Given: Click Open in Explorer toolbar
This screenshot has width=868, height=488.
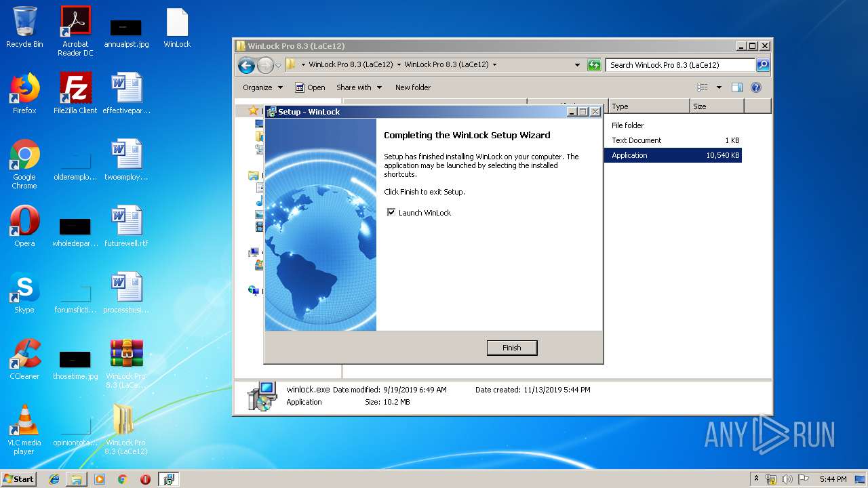Looking at the screenshot, I should [310, 87].
